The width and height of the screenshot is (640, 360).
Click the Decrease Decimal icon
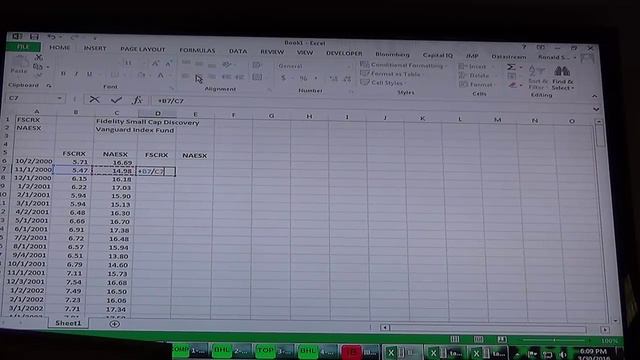[x=347, y=79]
